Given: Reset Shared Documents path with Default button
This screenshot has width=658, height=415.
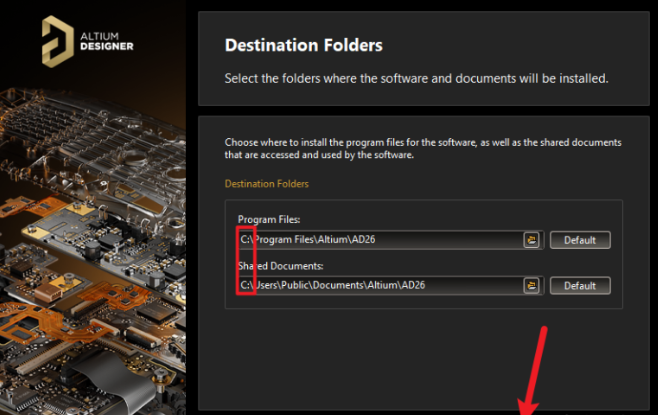Looking at the screenshot, I should tap(580, 286).
